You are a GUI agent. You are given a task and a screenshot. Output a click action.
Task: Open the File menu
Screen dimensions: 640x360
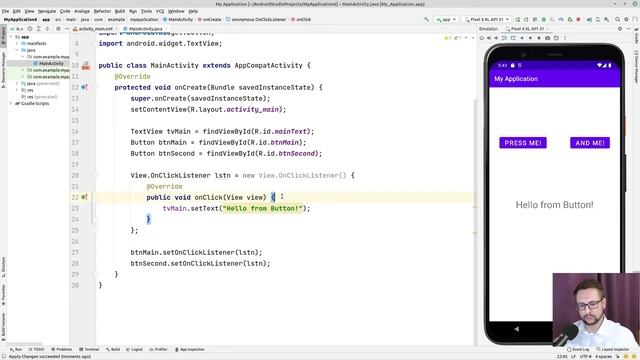(5, 11)
